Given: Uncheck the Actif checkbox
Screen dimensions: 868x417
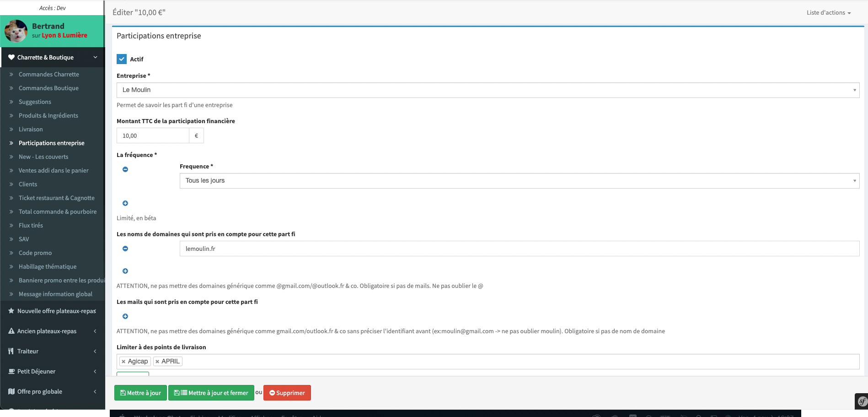Looking at the screenshot, I should pyautogui.click(x=122, y=59).
